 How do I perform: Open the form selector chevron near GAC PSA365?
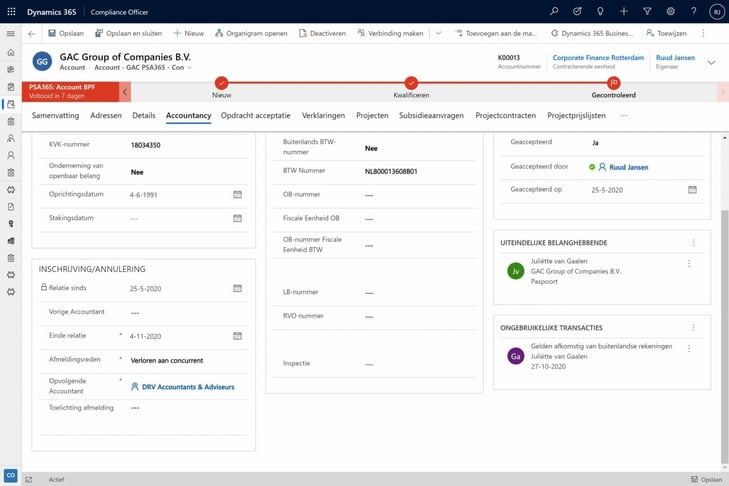pos(189,67)
